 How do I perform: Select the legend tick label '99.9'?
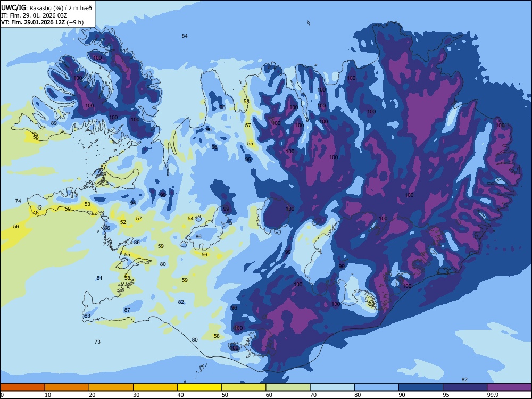(x=493, y=395)
